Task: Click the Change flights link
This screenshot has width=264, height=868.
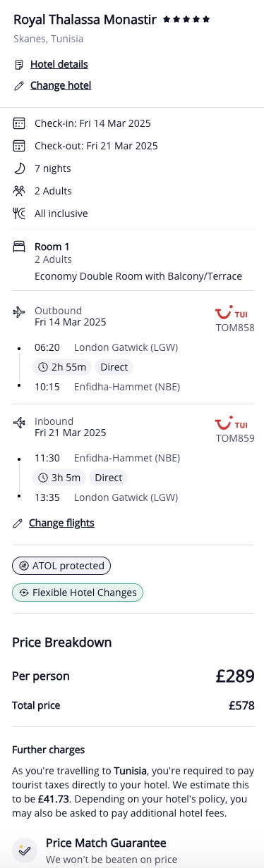Action: 61,523
